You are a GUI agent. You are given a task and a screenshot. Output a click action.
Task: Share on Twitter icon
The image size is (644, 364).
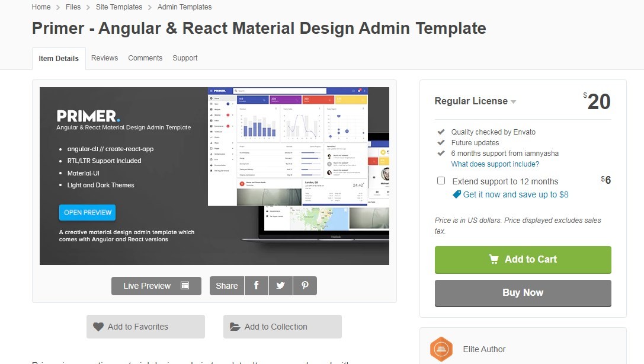tap(280, 286)
